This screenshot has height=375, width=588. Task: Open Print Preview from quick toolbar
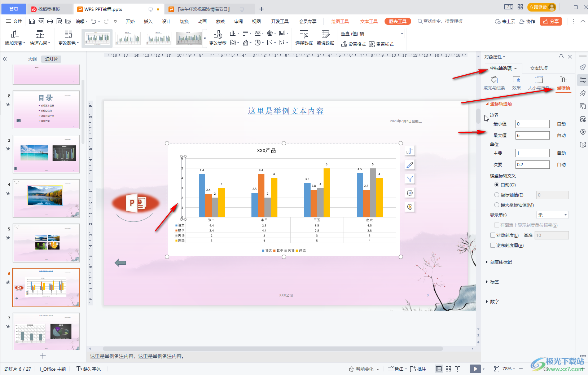coord(59,21)
